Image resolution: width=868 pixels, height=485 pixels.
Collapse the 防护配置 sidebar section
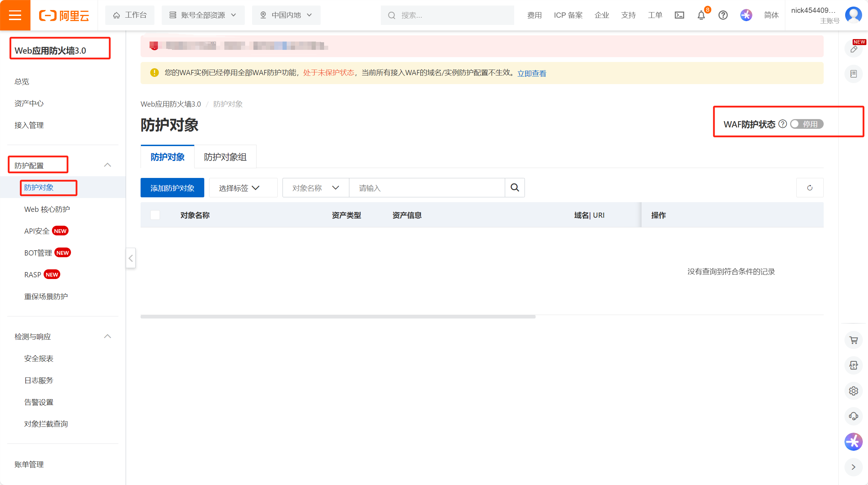pos(108,165)
